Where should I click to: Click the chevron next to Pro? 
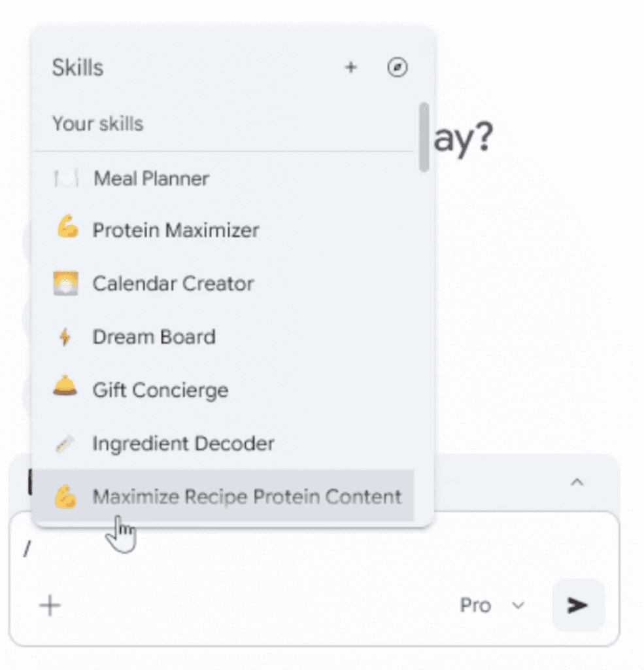[518, 606]
